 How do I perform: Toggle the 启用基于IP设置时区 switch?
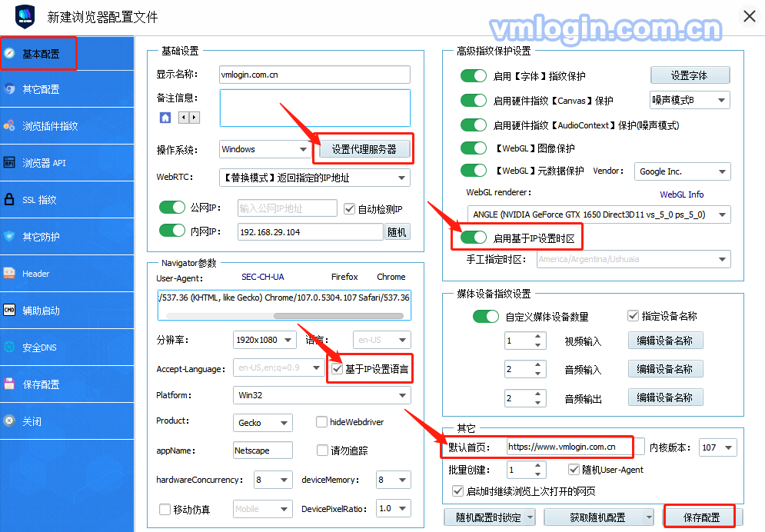pyautogui.click(x=474, y=237)
